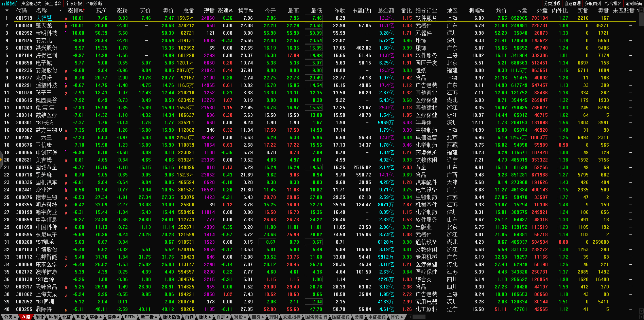Click the R marker beside 大智慧
Image resolution: width=644 pixels, height=320 pixels.
(66, 19)
